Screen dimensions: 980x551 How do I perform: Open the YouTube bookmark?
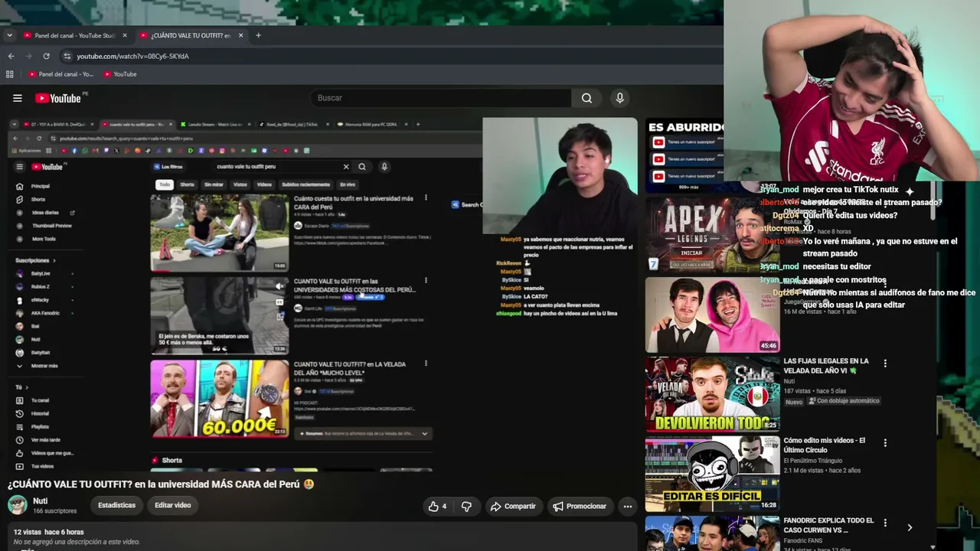click(x=119, y=74)
